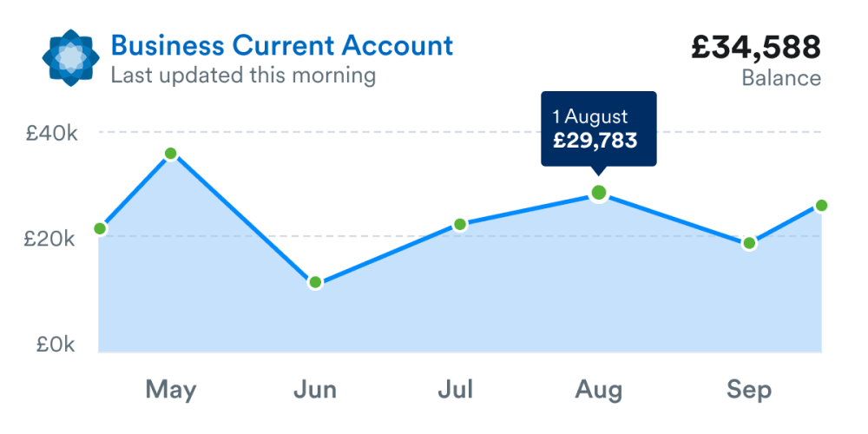The width and height of the screenshot is (868, 434).
Task: Click the £20k axis label
Action: [x=52, y=238]
